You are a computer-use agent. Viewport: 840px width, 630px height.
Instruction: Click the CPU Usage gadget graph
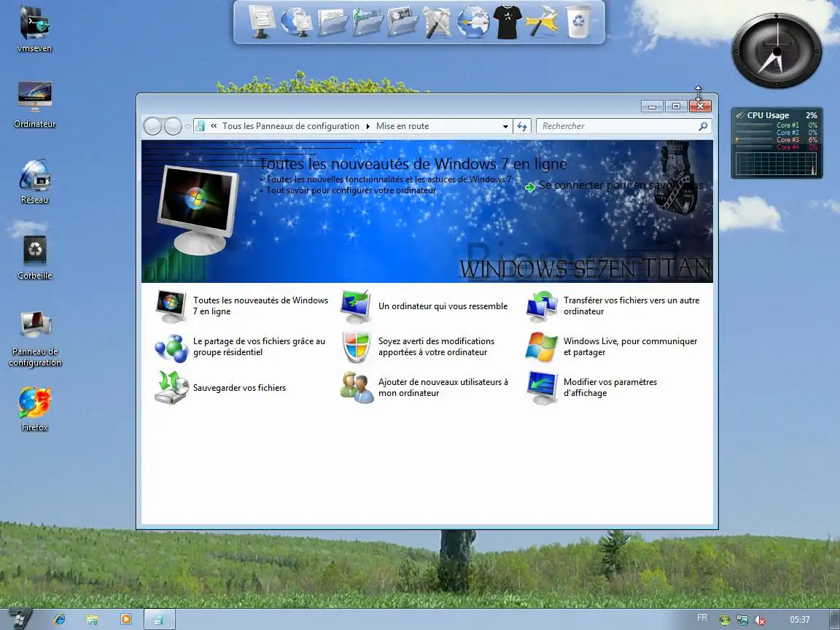(777, 164)
